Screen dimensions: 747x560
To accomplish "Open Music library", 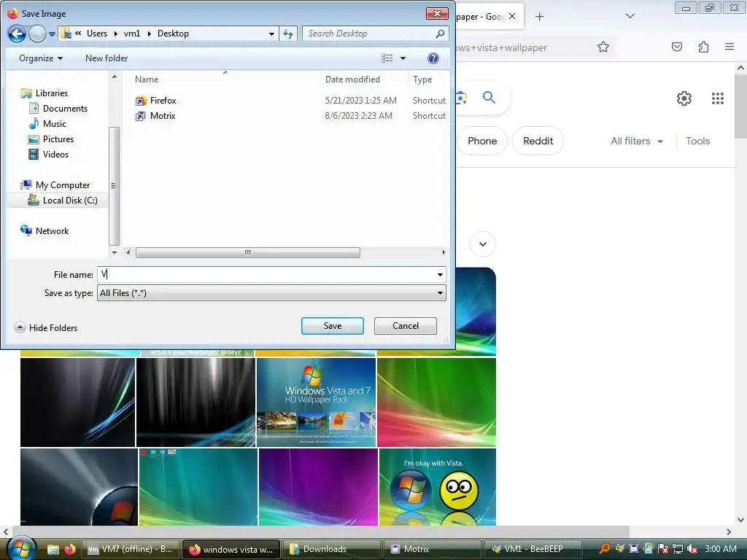I will pos(54,124).
